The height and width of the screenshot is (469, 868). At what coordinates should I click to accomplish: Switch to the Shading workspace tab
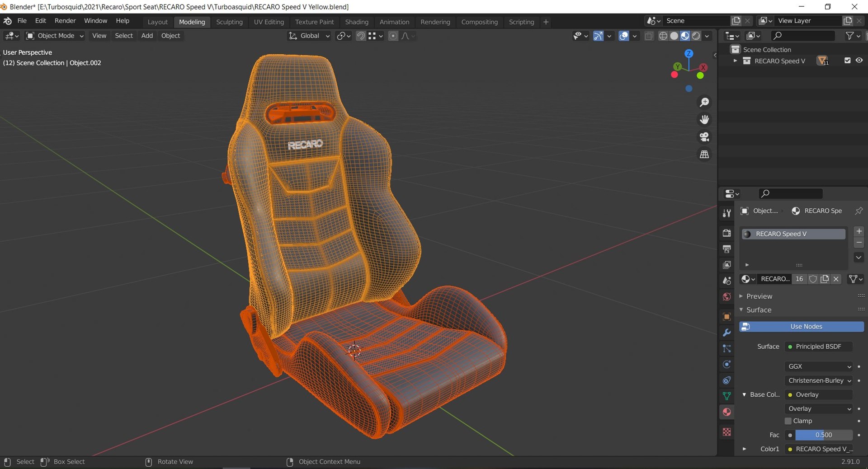[357, 22]
